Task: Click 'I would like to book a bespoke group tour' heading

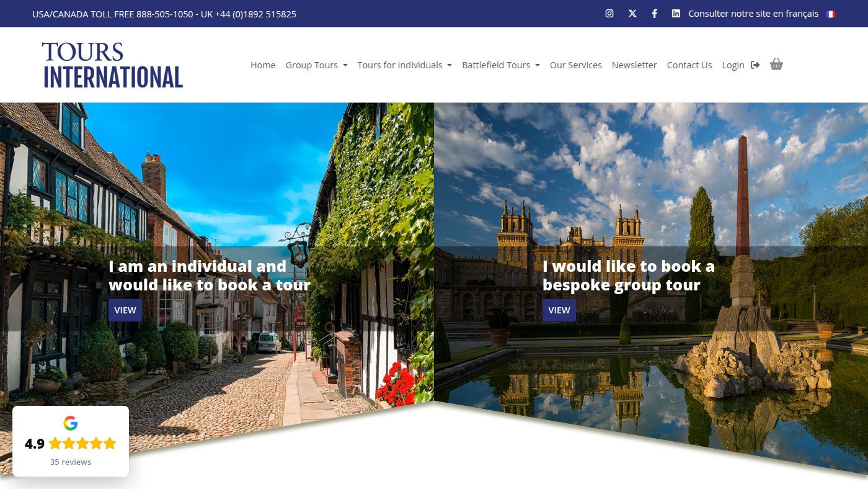Action: (629, 276)
